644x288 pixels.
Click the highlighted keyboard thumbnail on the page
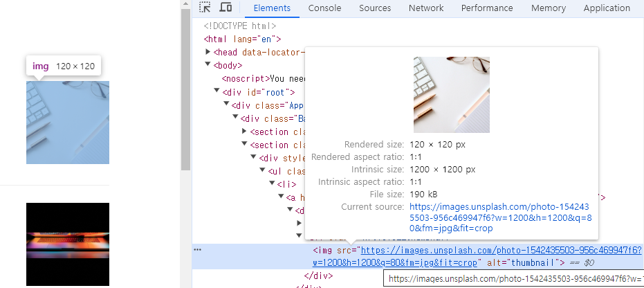[x=68, y=123]
